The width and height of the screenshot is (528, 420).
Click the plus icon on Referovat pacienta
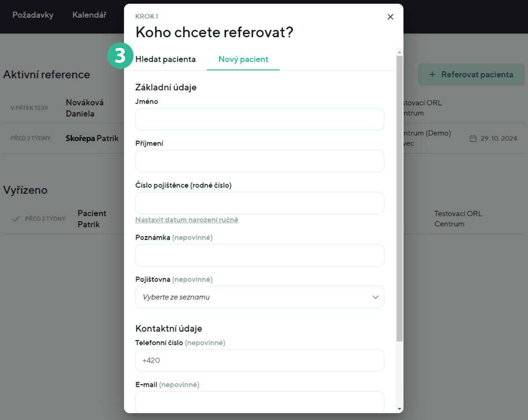(432, 75)
